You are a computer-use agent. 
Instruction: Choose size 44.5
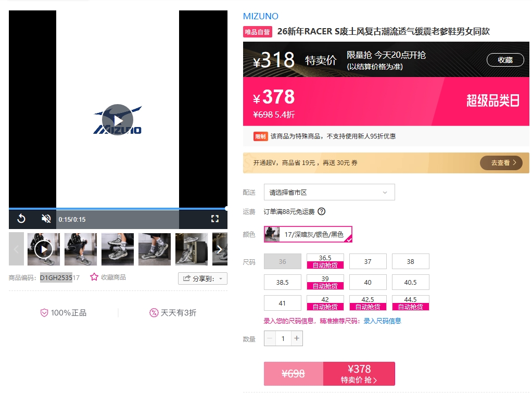(411, 303)
